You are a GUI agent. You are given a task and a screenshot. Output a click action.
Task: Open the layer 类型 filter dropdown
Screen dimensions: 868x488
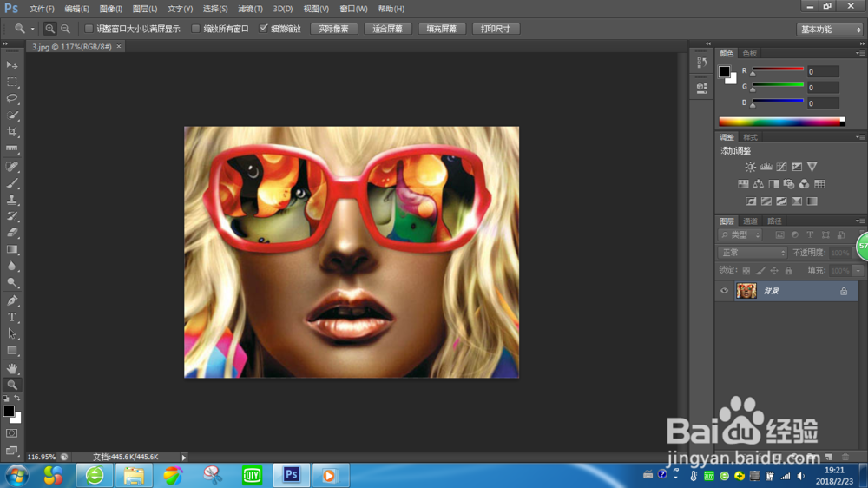(x=740, y=234)
